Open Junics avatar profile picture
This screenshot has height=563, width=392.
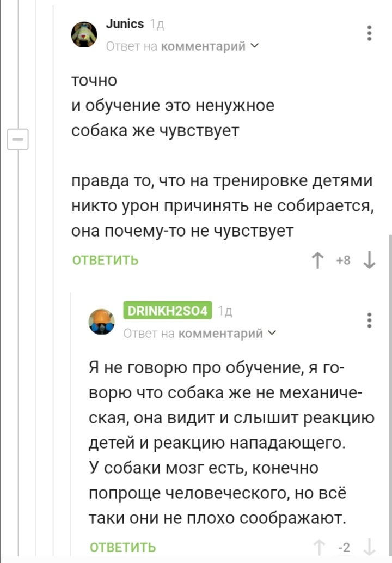85,35
